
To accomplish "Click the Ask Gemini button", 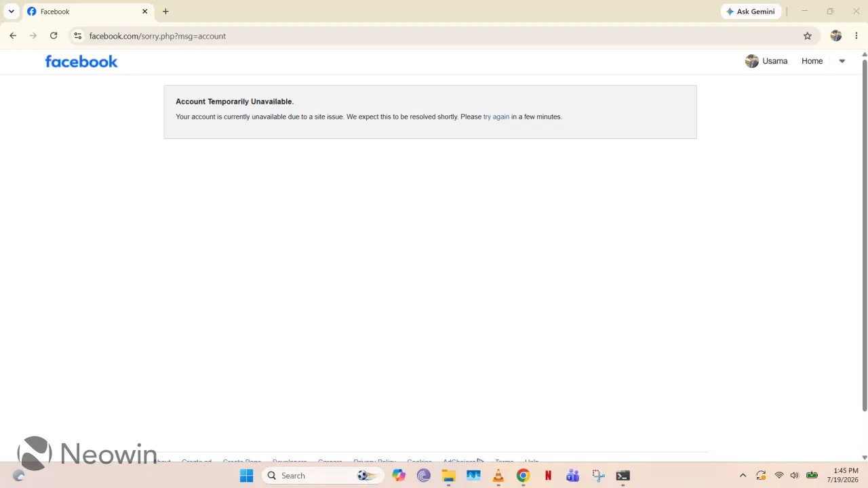I will (751, 12).
